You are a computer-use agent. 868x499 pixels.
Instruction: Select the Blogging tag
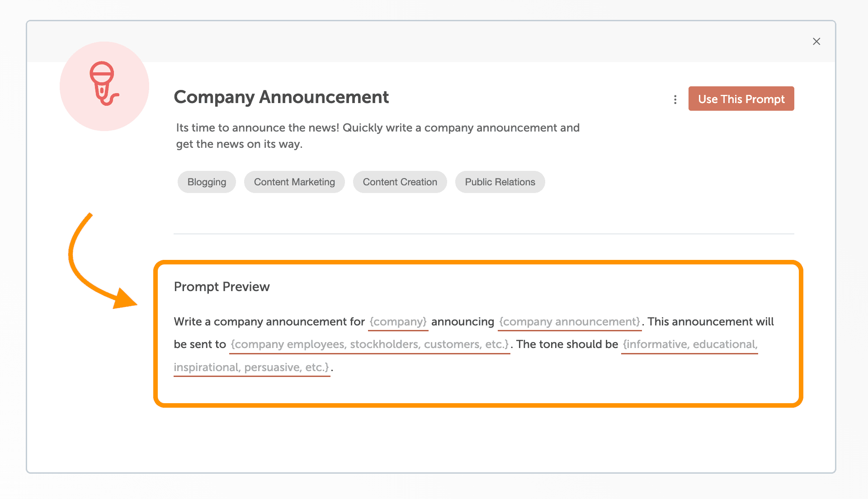(x=207, y=182)
